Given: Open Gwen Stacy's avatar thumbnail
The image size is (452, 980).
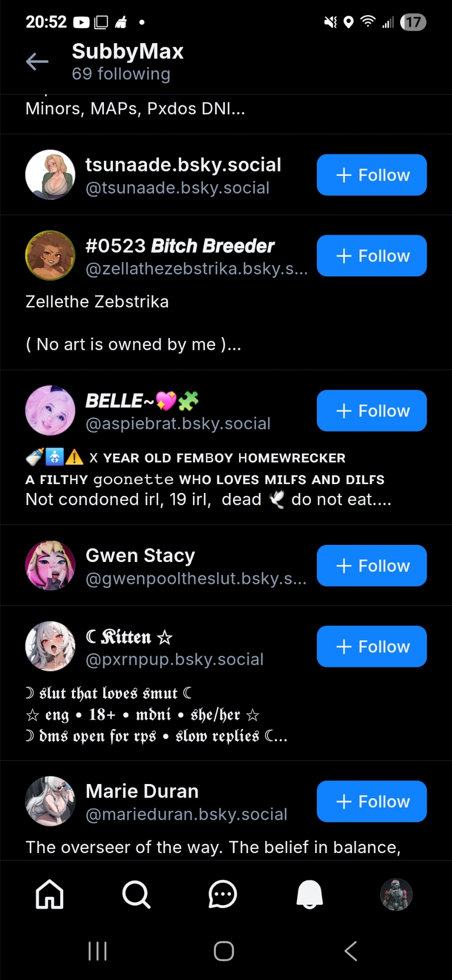Looking at the screenshot, I should pyautogui.click(x=50, y=565).
